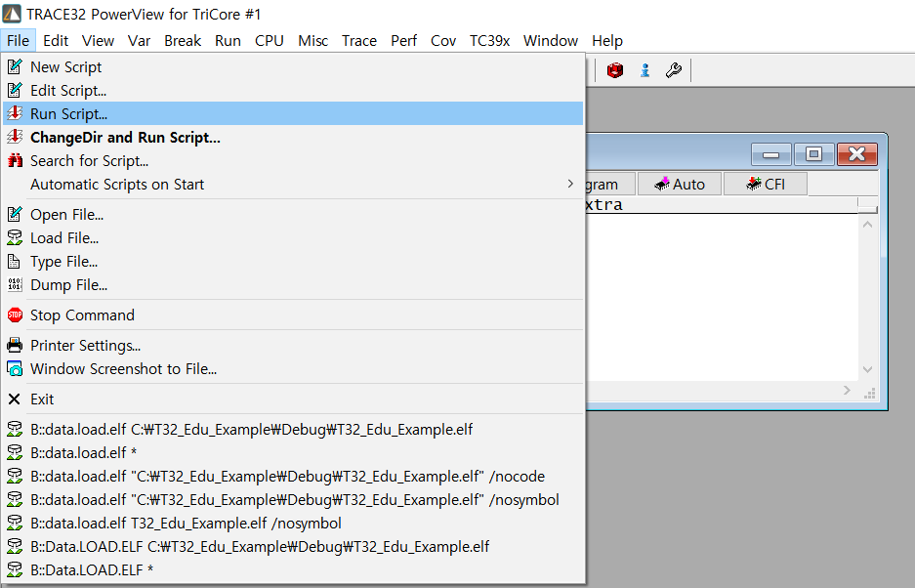Select recent 'T32_Edu_Example.elf /nosymbol' command

tap(292, 523)
